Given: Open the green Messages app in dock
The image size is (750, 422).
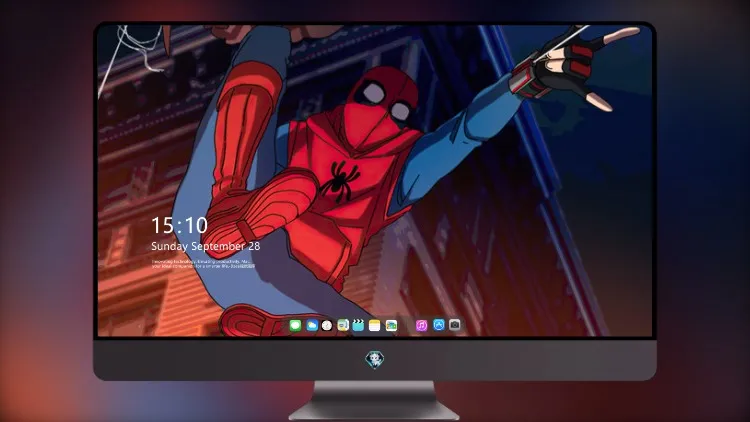Looking at the screenshot, I should 295,326.
